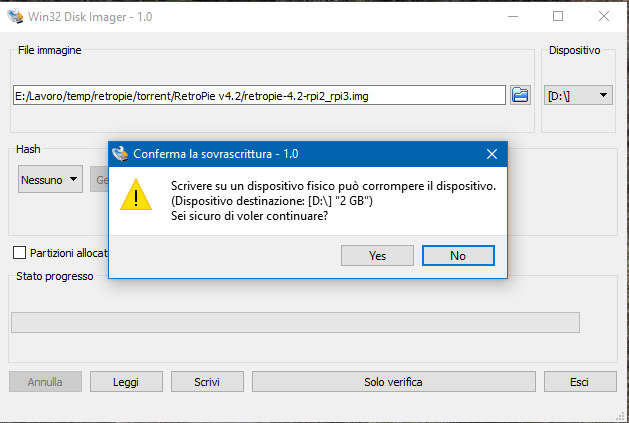Close the overwrite confirmation dialog with X
The image size is (629, 423).
(491, 154)
